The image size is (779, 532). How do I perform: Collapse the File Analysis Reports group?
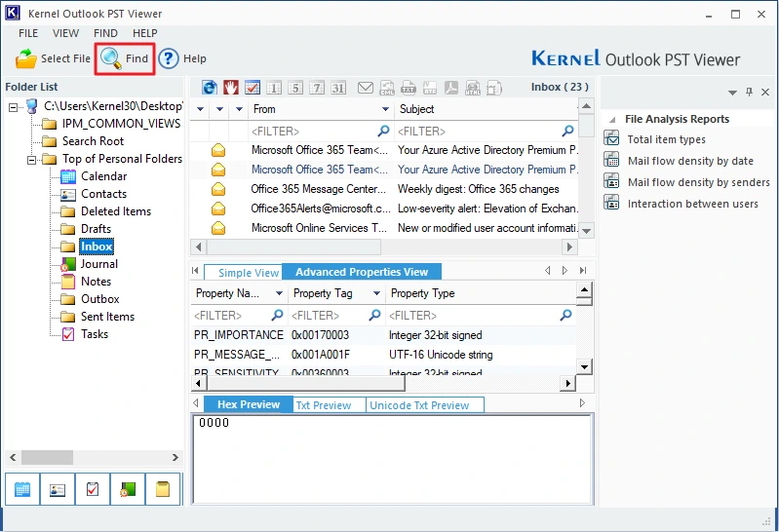tap(613, 120)
